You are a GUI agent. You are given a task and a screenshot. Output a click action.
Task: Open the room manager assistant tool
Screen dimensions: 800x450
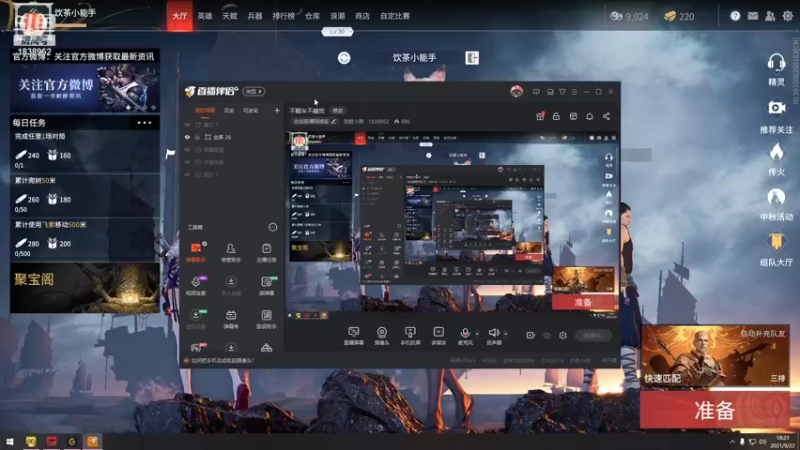[x=231, y=252]
